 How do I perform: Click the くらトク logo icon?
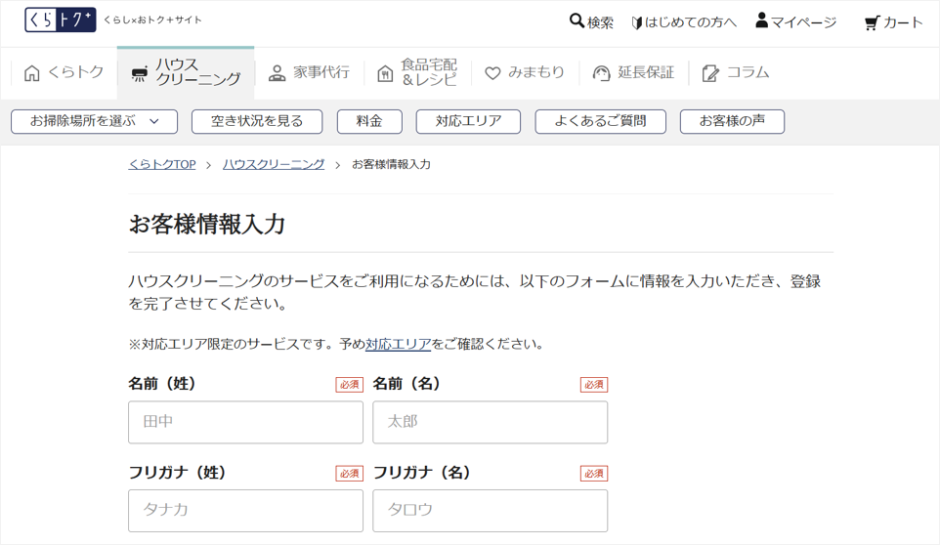pyautogui.click(x=61, y=21)
